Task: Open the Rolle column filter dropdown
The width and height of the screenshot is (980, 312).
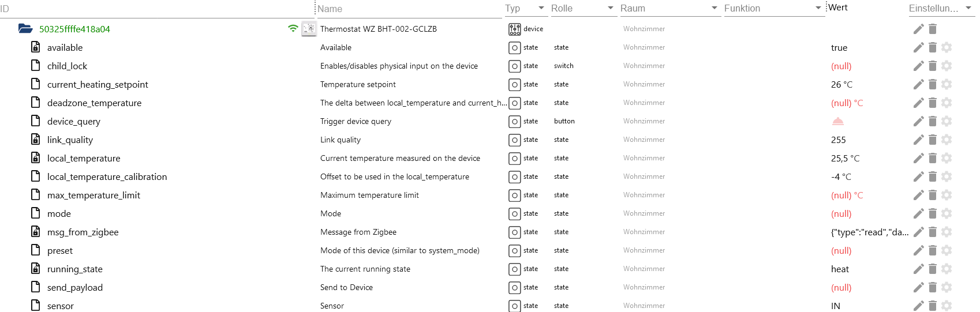Action: 610,8
